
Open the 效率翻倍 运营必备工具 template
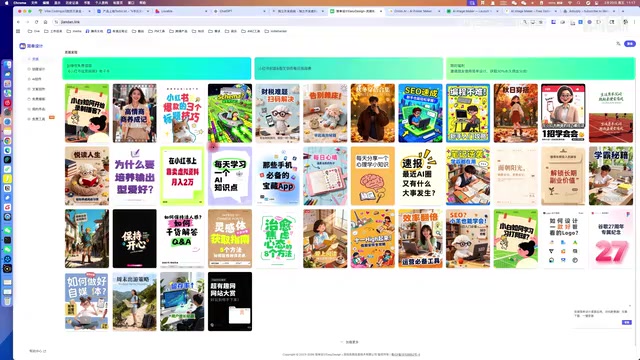420,239
